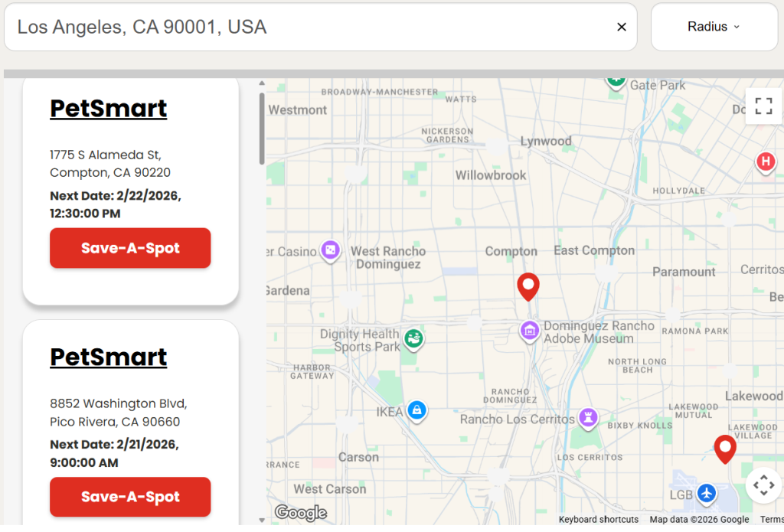Click the fullscreen map icon
The height and width of the screenshot is (532, 784).
763,106
